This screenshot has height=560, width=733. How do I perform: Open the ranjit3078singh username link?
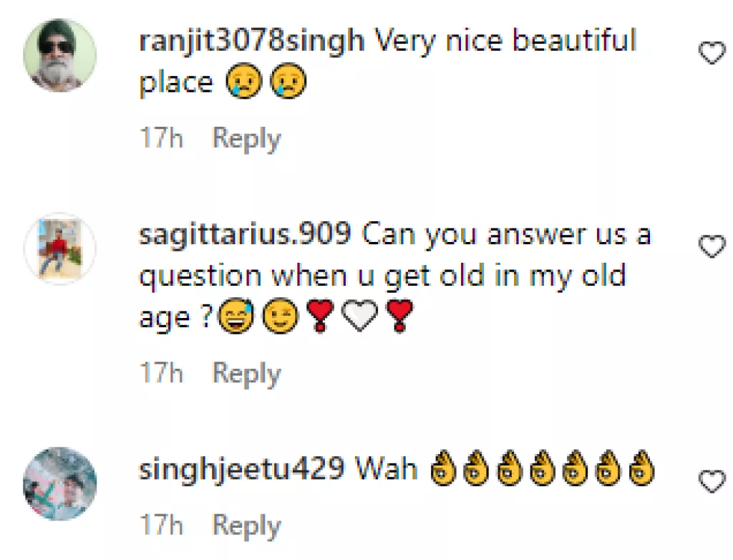[251, 42]
